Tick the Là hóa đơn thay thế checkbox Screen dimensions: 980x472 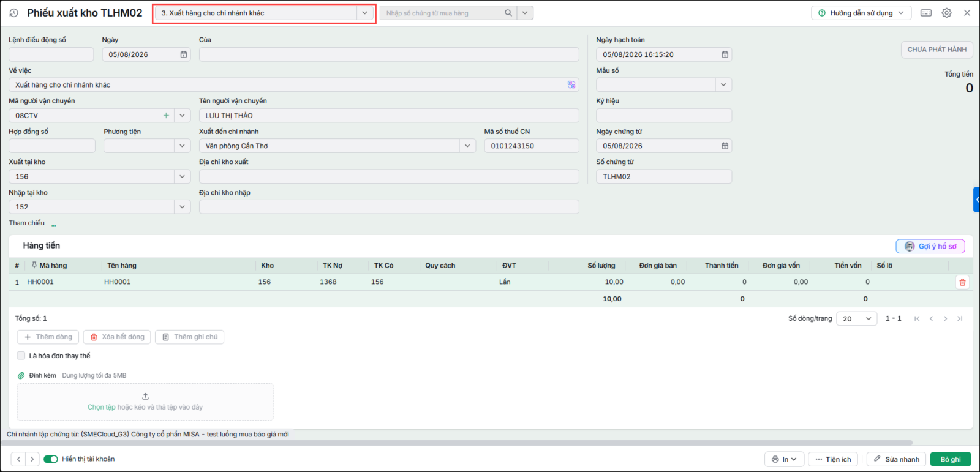click(x=21, y=356)
